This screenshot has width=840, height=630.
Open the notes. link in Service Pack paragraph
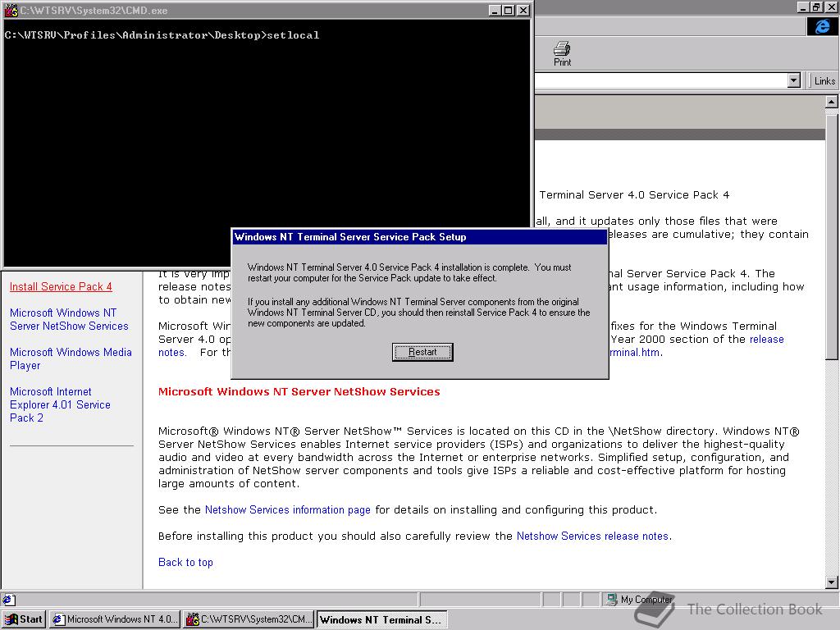pyautogui.click(x=172, y=353)
